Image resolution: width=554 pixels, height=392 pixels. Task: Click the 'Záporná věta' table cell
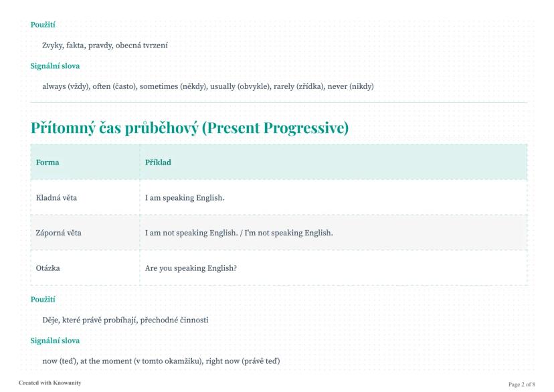59,233
